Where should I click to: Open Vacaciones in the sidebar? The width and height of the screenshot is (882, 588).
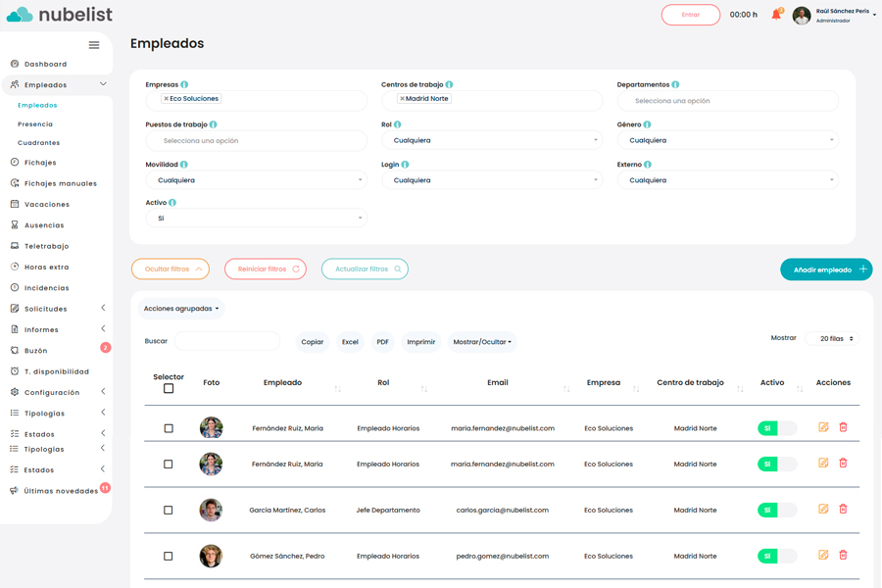tap(47, 205)
